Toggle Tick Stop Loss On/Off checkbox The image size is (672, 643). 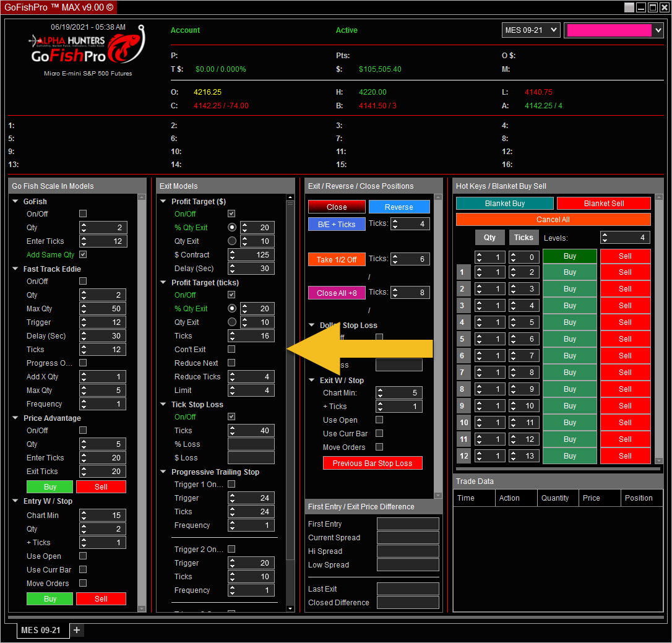231,416
